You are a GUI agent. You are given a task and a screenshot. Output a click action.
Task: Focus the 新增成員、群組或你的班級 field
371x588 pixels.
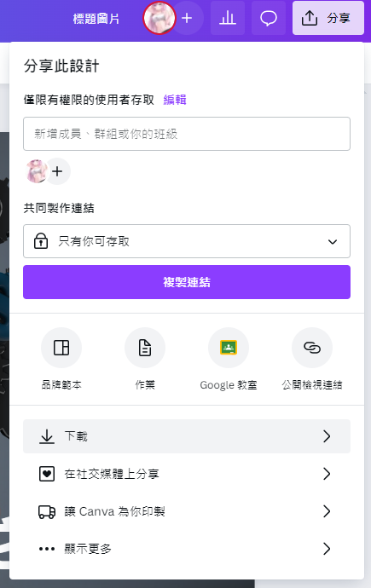click(x=187, y=134)
